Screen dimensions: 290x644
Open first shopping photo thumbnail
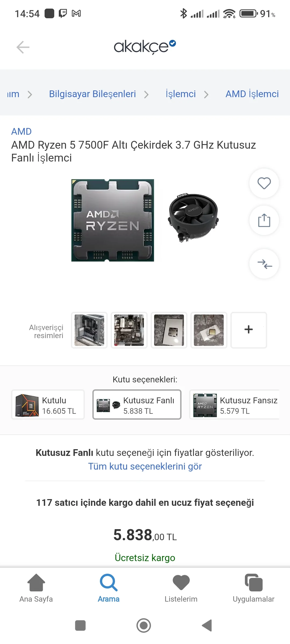(x=89, y=330)
